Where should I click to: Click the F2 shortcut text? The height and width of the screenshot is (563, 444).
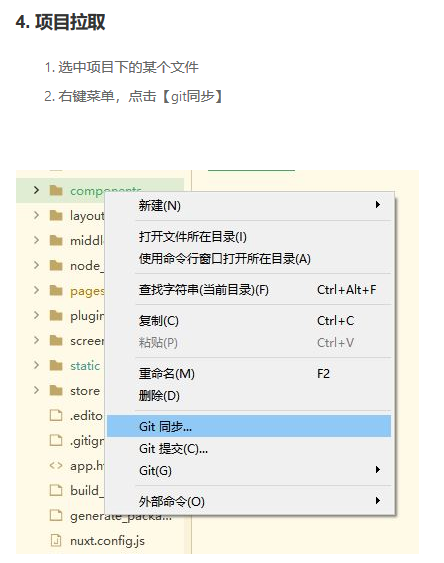pos(323,374)
